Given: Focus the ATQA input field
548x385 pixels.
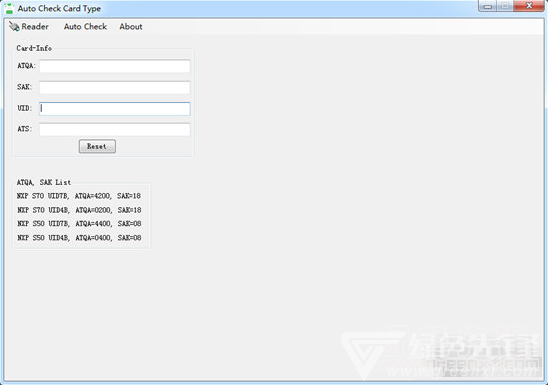Looking at the screenshot, I should (x=115, y=66).
